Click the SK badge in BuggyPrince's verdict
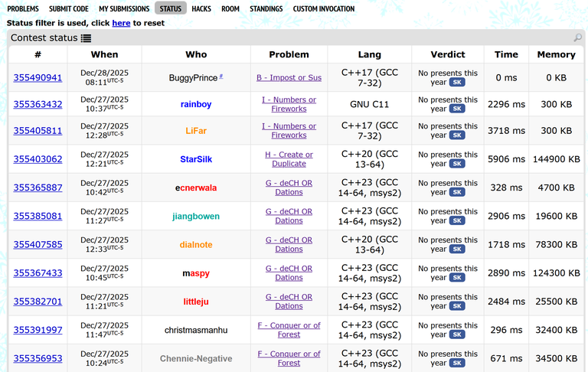 [x=457, y=83]
